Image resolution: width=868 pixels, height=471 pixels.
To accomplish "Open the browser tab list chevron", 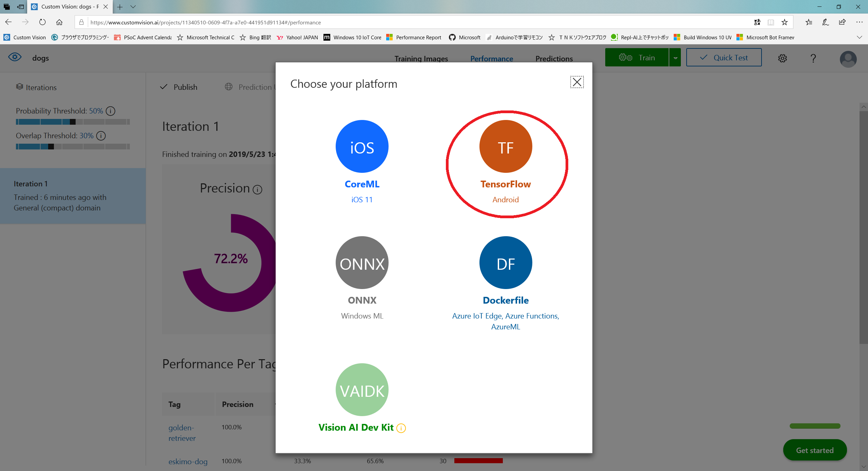I will 133,6.
